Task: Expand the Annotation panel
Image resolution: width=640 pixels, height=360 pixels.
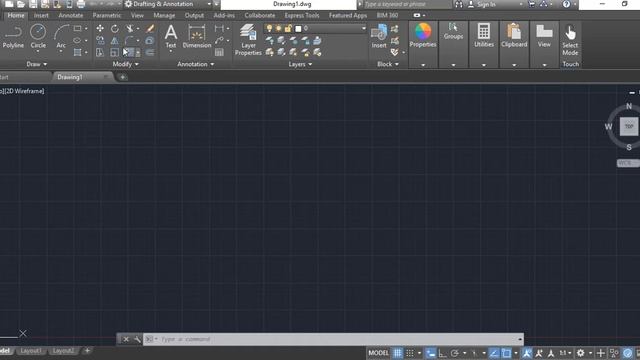Action: pos(196,64)
